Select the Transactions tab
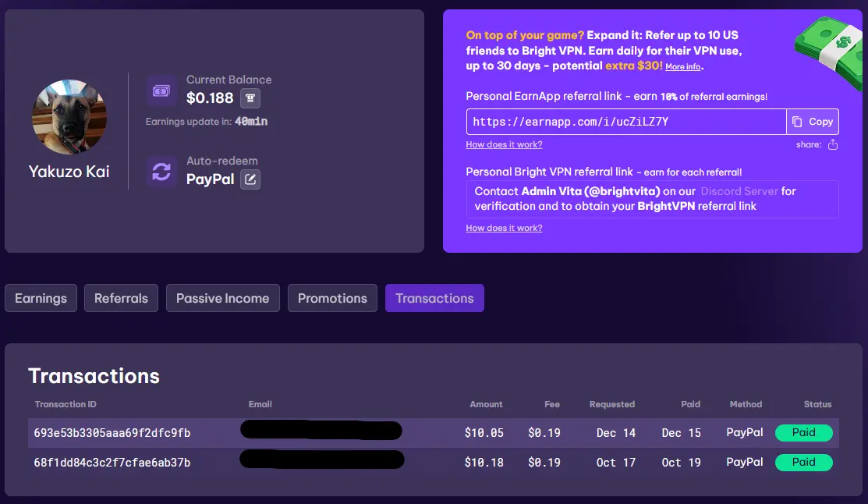Screen dimensions: 868x504 point(434,298)
